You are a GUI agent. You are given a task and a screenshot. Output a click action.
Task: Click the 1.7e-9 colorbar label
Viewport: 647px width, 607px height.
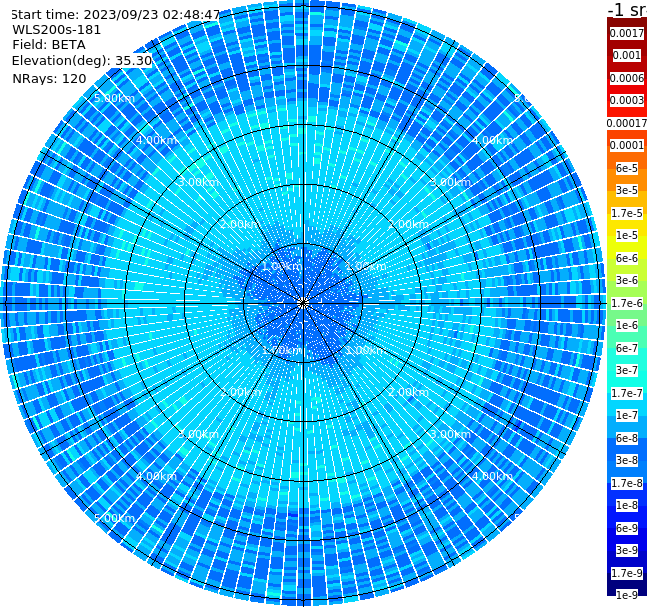tap(627, 573)
